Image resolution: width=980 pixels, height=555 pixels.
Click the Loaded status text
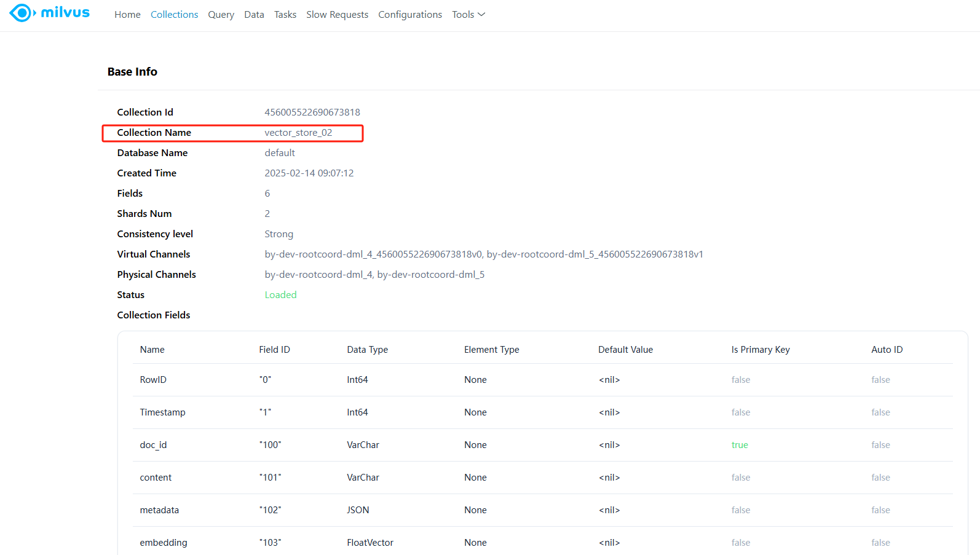tap(280, 295)
